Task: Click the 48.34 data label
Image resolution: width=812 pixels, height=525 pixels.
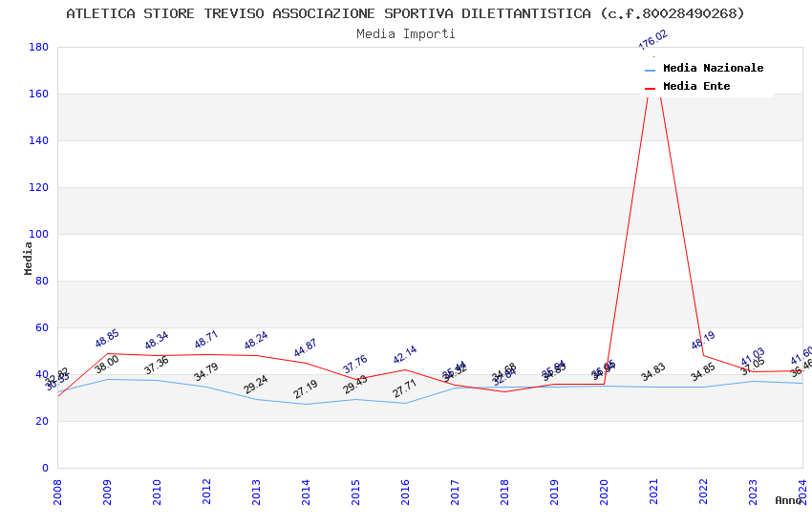Action: pyautogui.click(x=157, y=341)
